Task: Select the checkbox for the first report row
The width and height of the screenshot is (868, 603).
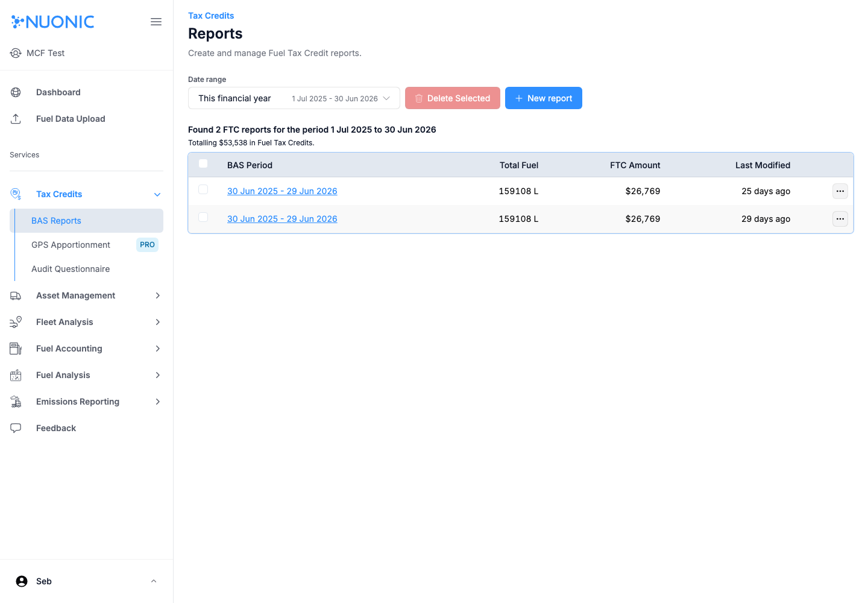Action: click(203, 189)
